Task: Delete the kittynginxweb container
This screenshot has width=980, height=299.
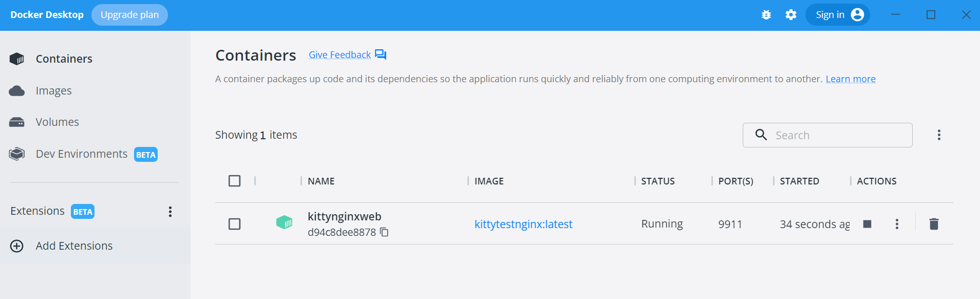Action: tap(934, 224)
